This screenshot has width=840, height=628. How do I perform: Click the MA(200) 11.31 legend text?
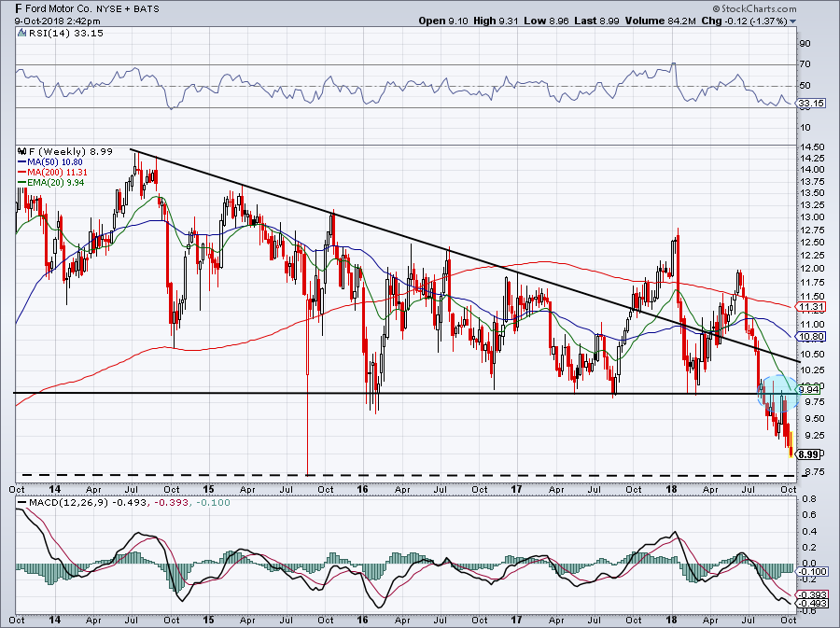[x=57, y=173]
